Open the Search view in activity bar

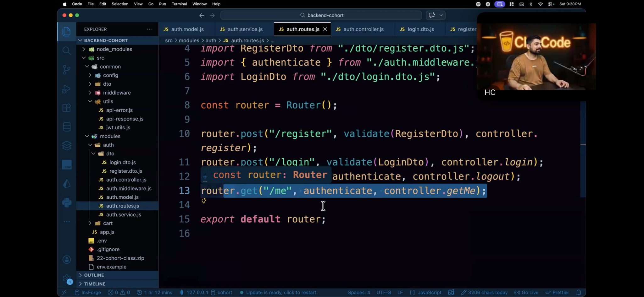(x=66, y=51)
